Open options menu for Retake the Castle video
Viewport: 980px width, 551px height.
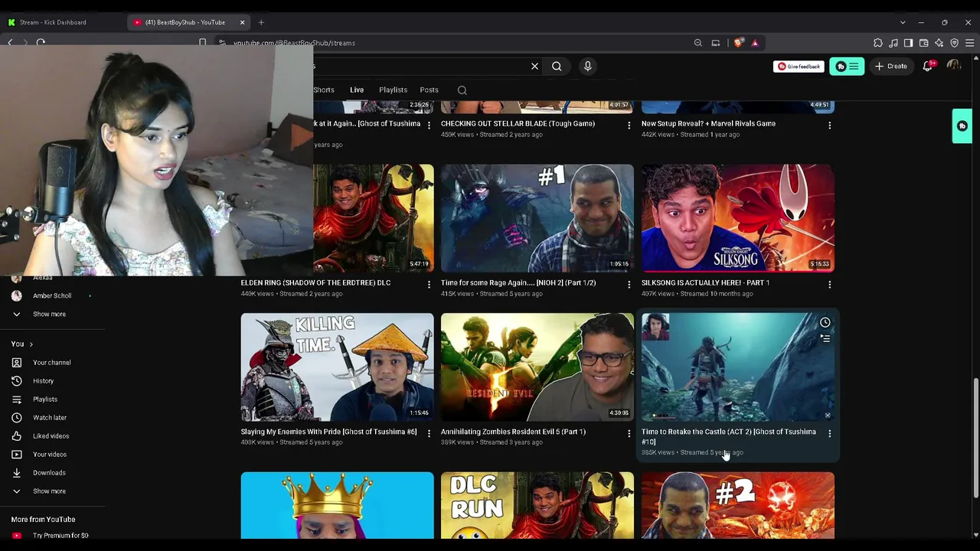point(829,434)
